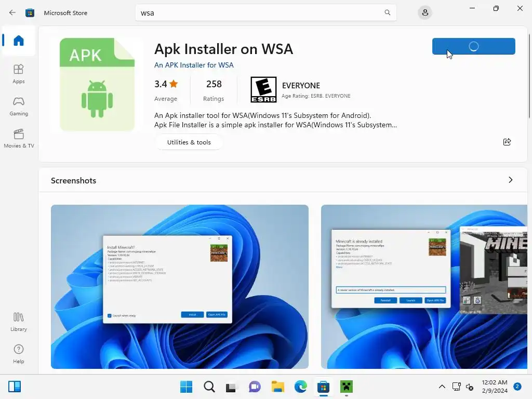Click the Apk Installer on WSA title
The width and height of the screenshot is (532, 399).
[223, 49]
